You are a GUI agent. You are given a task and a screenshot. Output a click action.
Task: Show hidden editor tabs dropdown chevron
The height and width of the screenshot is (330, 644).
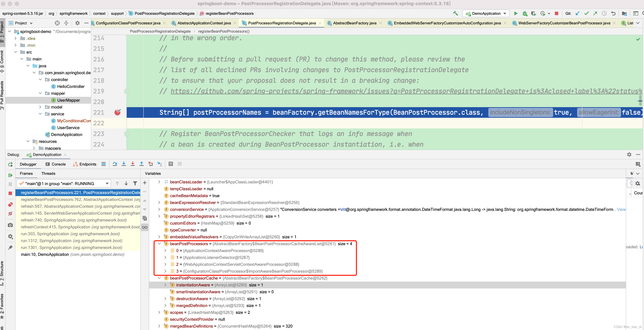click(638, 23)
